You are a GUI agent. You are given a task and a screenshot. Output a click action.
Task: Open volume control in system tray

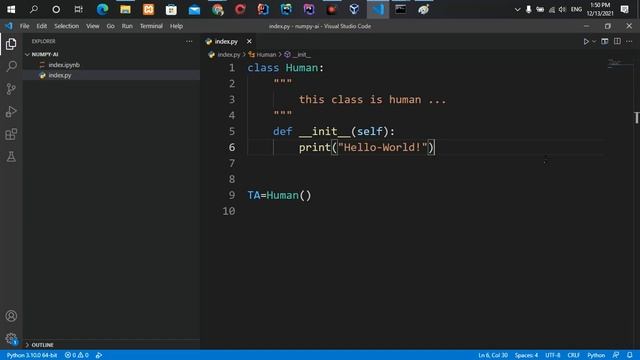tap(562, 9)
